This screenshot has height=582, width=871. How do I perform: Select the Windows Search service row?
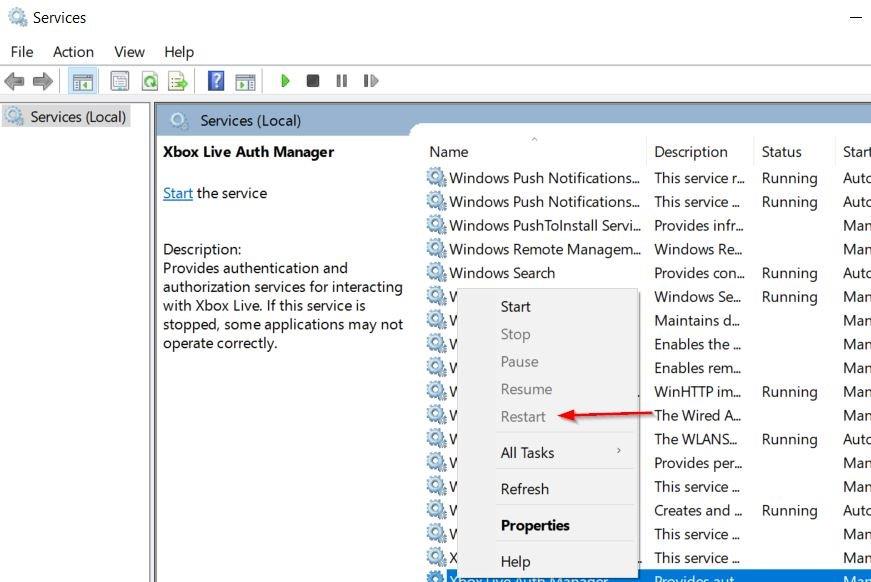pyautogui.click(x=501, y=273)
